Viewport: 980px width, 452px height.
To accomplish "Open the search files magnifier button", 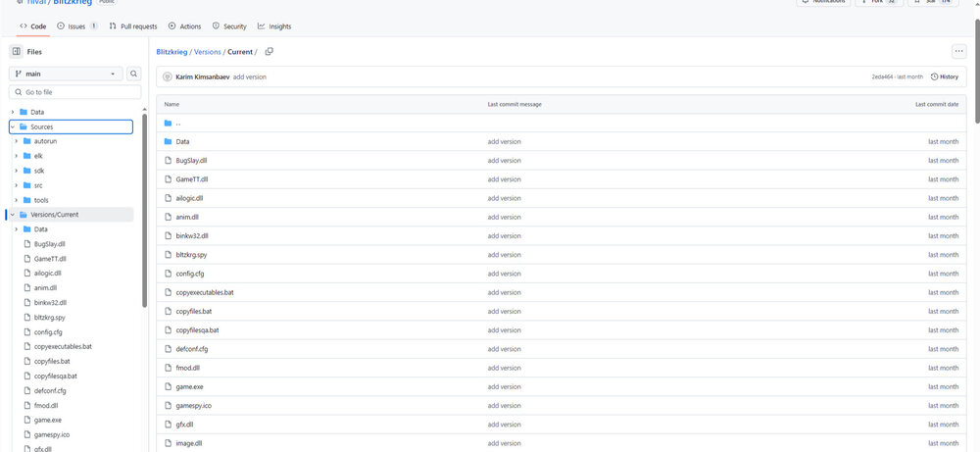I will pos(133,74).
